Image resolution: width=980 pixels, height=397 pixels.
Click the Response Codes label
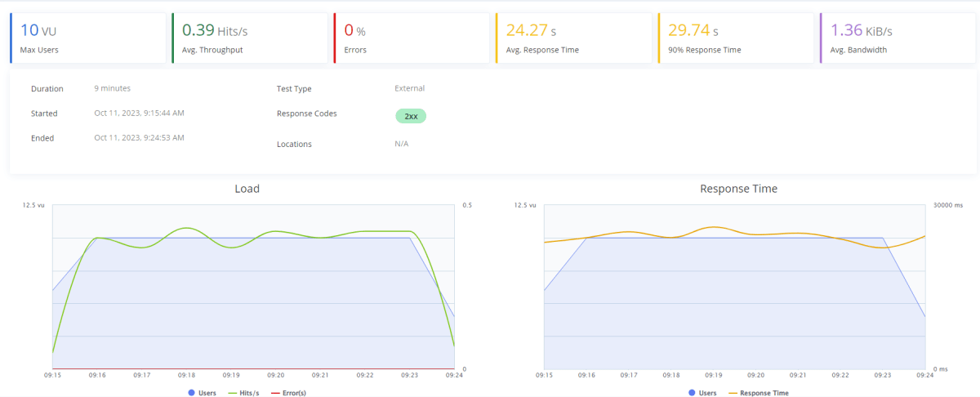307,114
